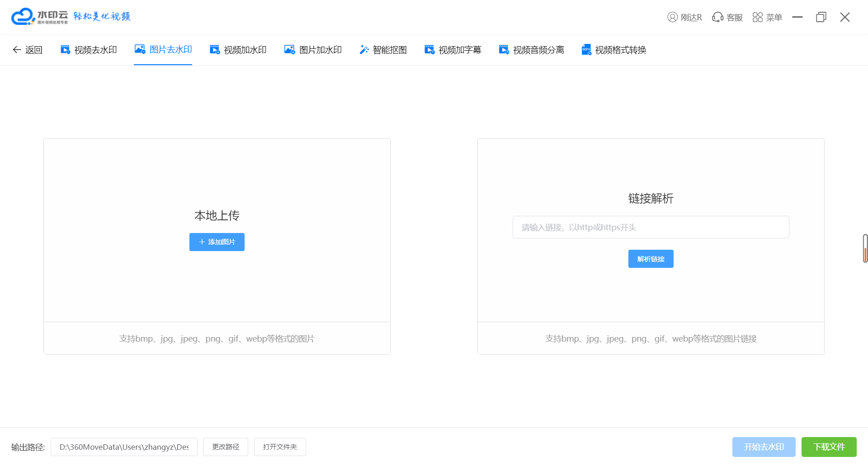868x466 pixels.
Task: Restore down the 水印云 window
Action: tap(821, 17)
